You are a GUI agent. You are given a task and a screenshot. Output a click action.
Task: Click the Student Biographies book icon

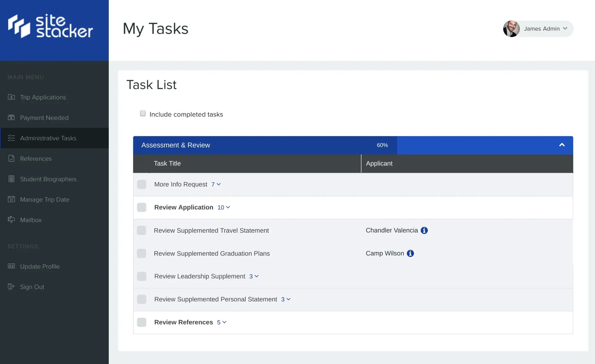pyautogui.click(x=11, y=179)
